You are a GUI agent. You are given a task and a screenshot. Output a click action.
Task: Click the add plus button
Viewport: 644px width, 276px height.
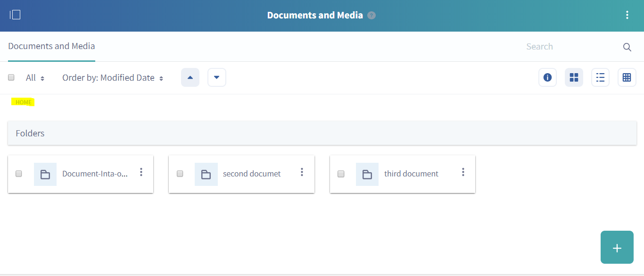[x=617, y=248]
